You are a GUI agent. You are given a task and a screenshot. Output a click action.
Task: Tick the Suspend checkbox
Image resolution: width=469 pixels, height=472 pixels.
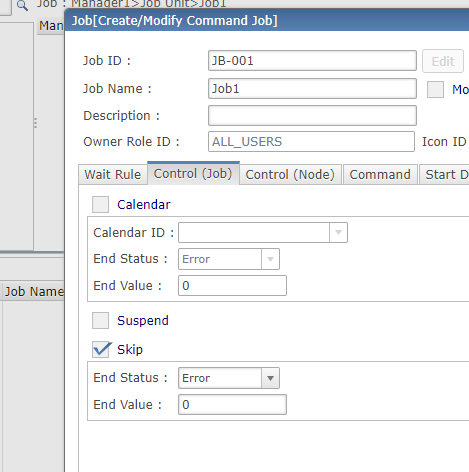(x=100, y=320)
